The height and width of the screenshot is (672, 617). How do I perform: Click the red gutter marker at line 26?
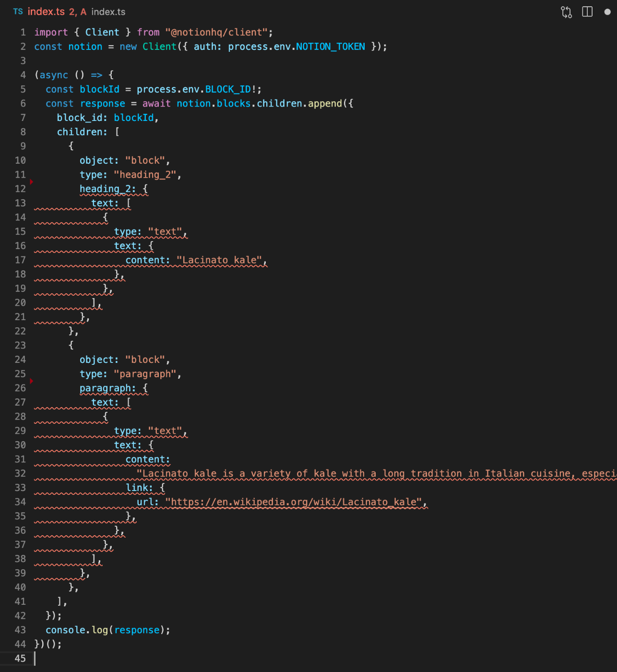pyautogui.click(x=32, y=381)
